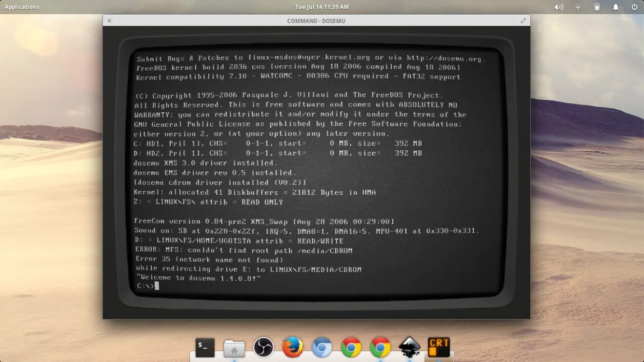644x362 pixels.
Task: Click the "(C) Copyright 1995-2006 Pasquale" line
Action: (x=290, y=95)
